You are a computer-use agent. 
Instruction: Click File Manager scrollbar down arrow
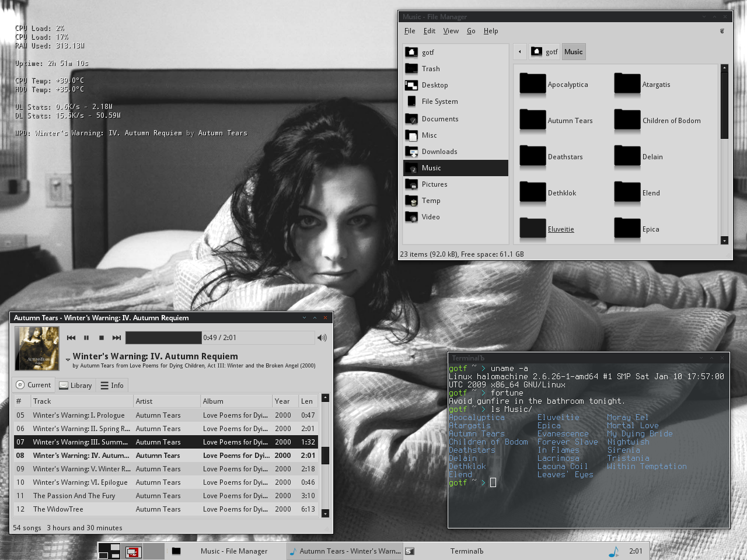click(x=724, y=240)
